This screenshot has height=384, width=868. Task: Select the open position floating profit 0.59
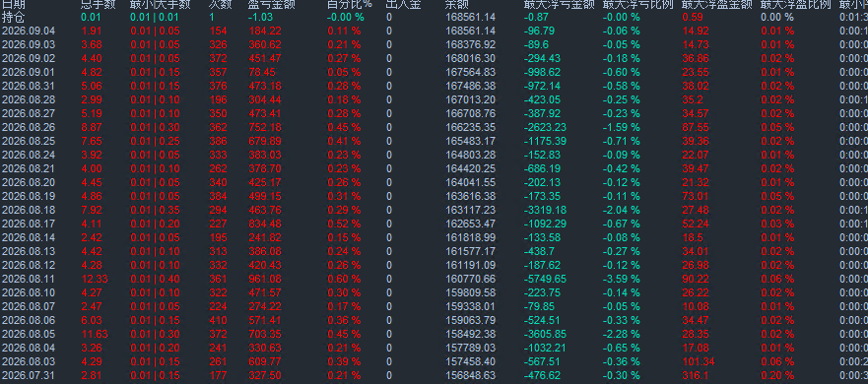(693, 17)
